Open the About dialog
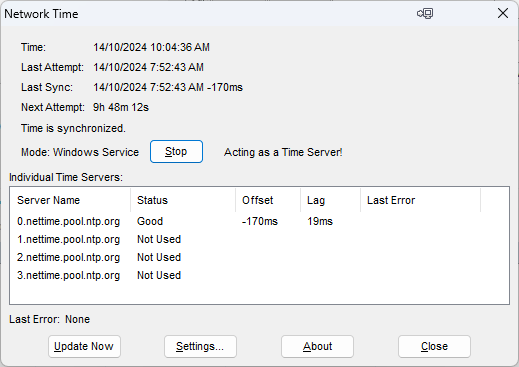Image resolution: width=519 pixels, height=367 pixels. (317, 347)
